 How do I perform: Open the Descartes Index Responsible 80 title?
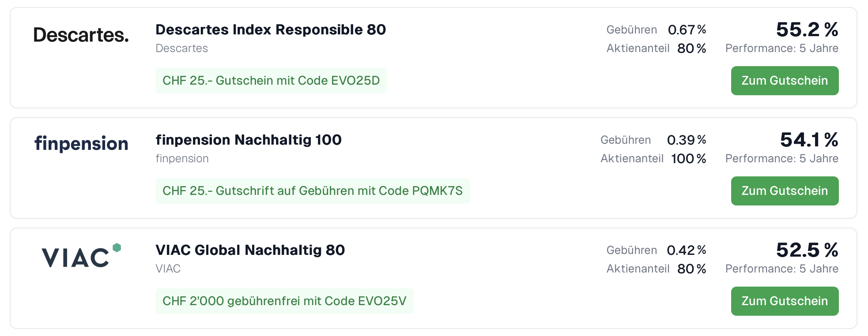point(271,30)
